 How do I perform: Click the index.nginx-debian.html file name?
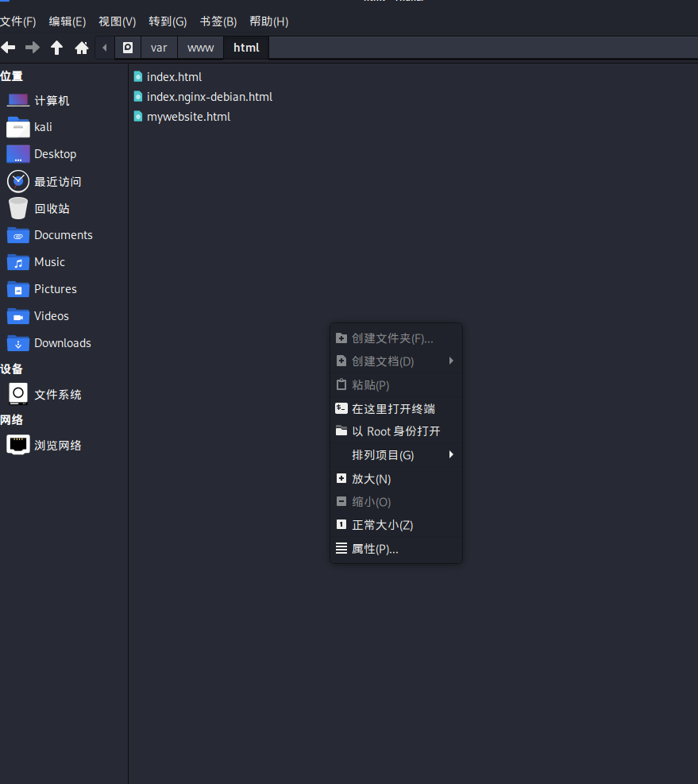coord(210,97)
